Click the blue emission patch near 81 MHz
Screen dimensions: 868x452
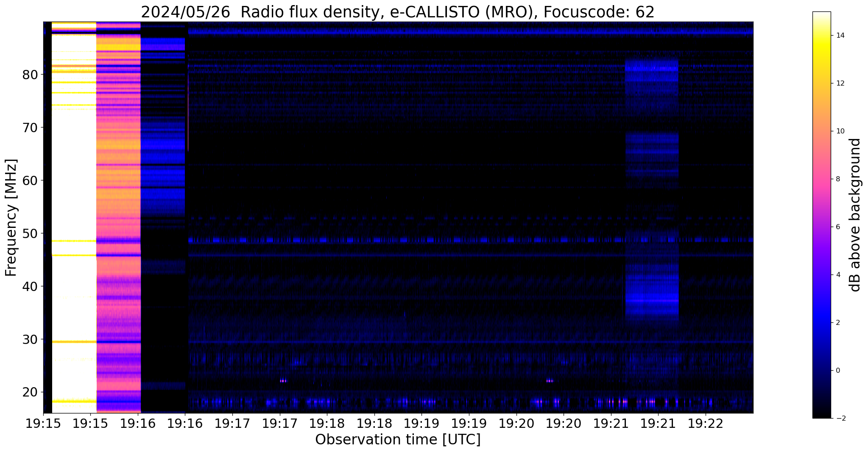(x=652, y=70)
